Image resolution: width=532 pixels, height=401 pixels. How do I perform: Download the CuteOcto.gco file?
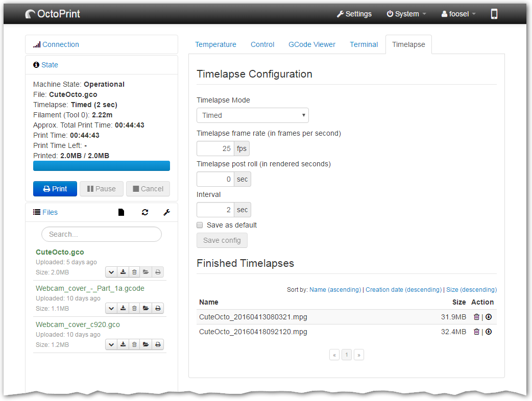(x=123, y=272)
